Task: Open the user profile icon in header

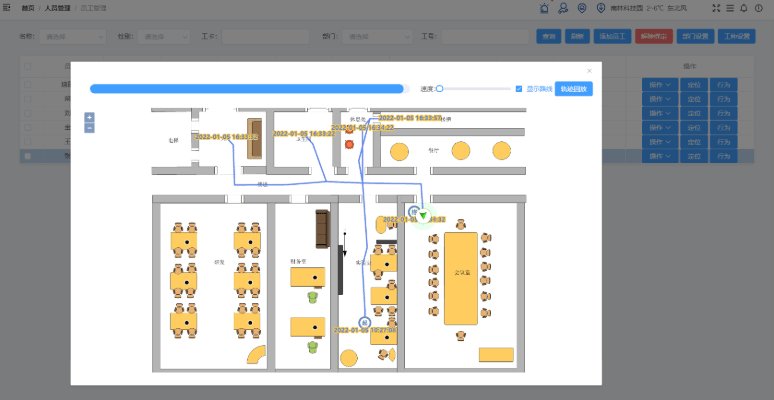Action: (563, 8)
